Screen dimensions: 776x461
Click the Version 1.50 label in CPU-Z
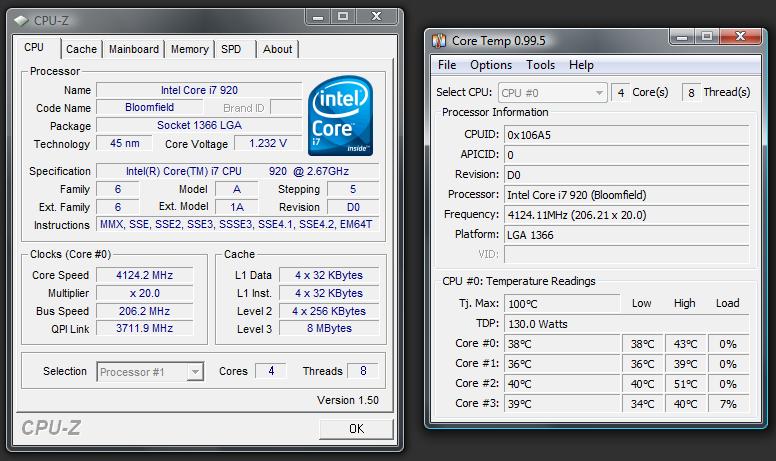click(348, 400)
